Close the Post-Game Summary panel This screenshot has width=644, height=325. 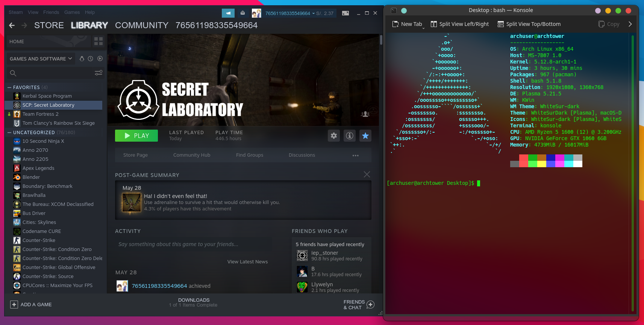(367, 174)
